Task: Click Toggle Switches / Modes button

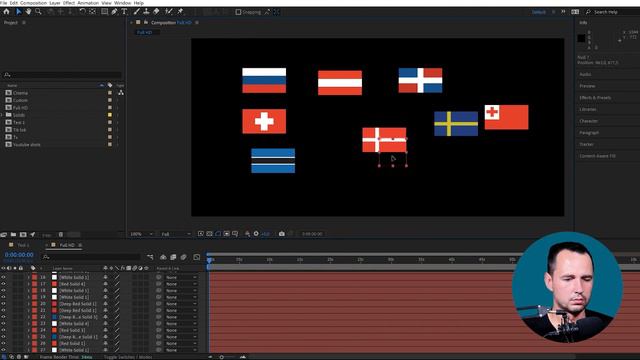Action: coord(128,357)
